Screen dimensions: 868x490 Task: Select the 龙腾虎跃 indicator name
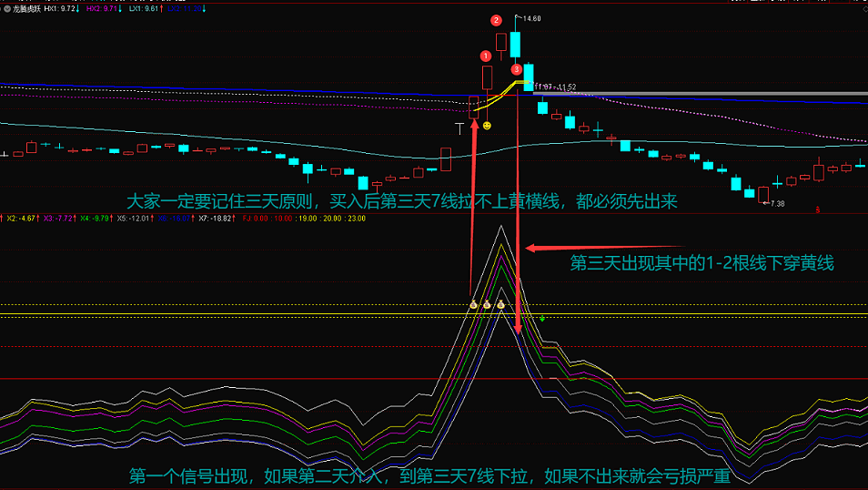(27, 9)
